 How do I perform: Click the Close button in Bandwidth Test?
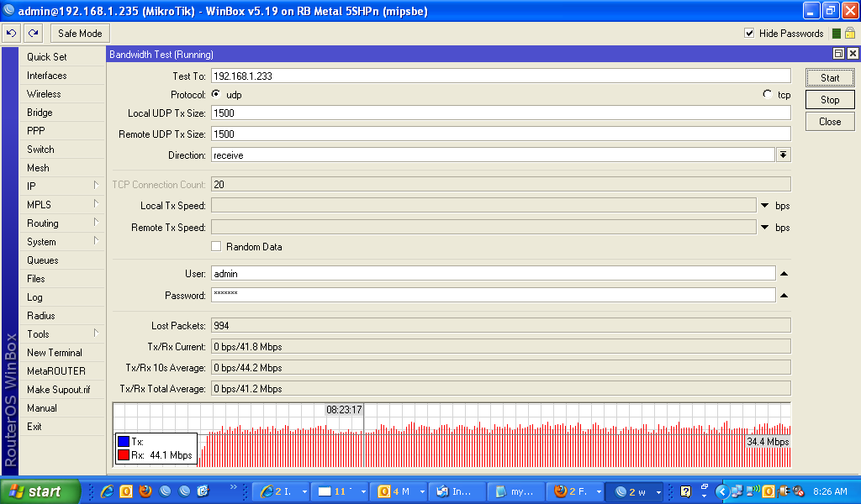coord(830,122)
